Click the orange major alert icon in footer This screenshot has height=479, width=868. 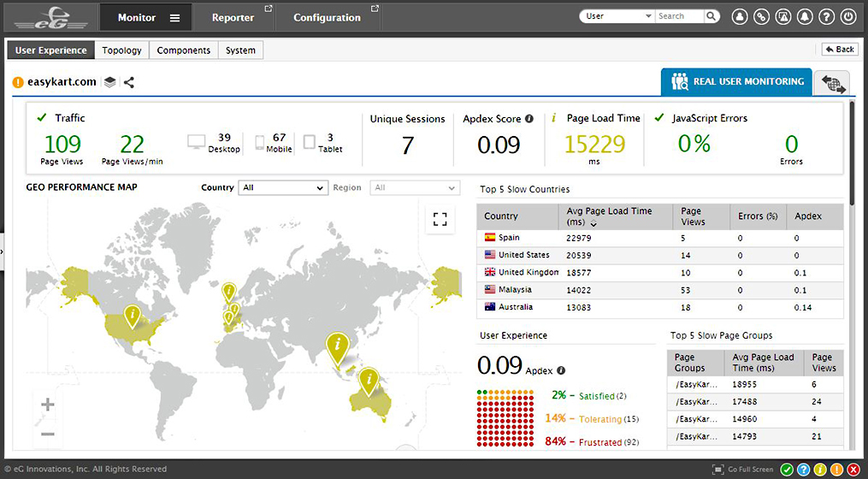(x=836, y=470)
